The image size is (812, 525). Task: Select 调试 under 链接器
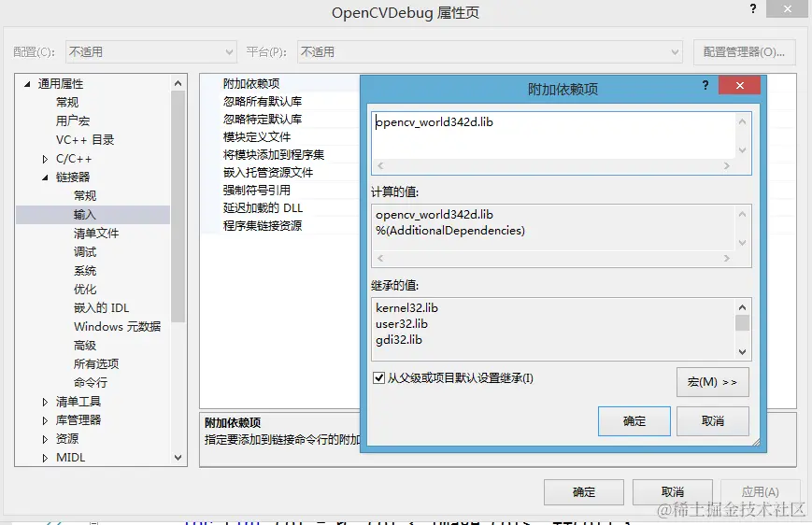tap(85, 252)
